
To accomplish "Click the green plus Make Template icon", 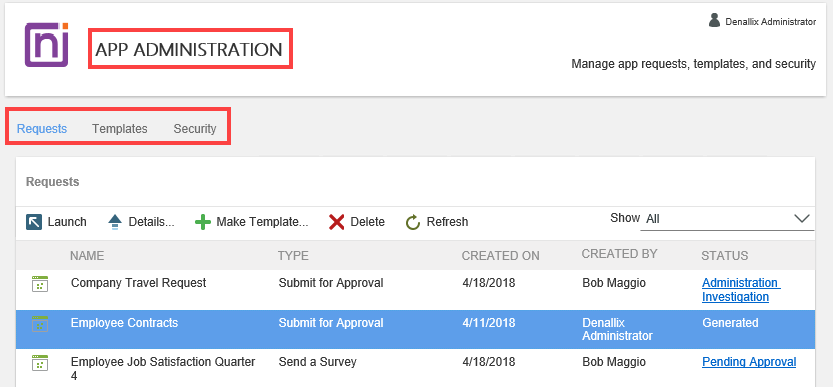I will pos(203,222).
